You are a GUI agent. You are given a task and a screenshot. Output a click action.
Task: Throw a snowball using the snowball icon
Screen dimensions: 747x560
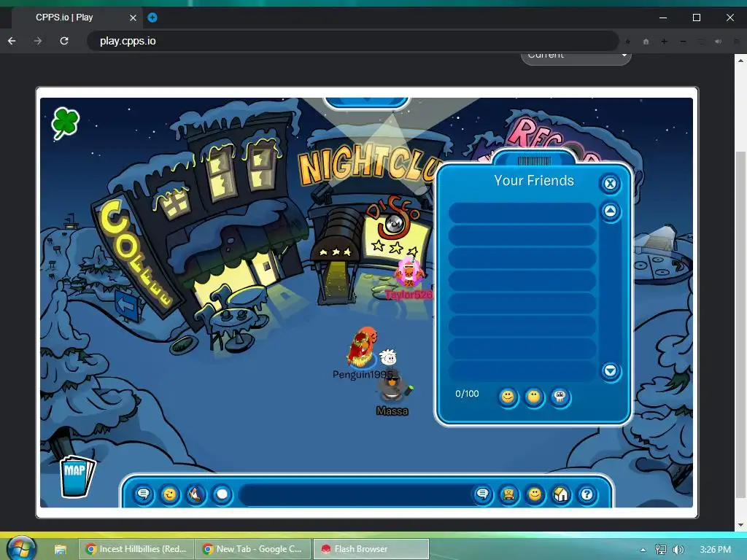(x=222, y=494)
